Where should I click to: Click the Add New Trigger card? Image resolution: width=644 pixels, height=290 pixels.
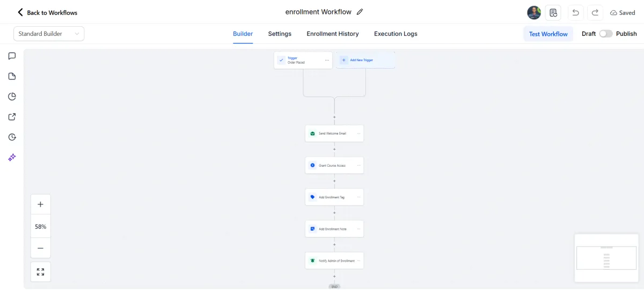point(365,60)
